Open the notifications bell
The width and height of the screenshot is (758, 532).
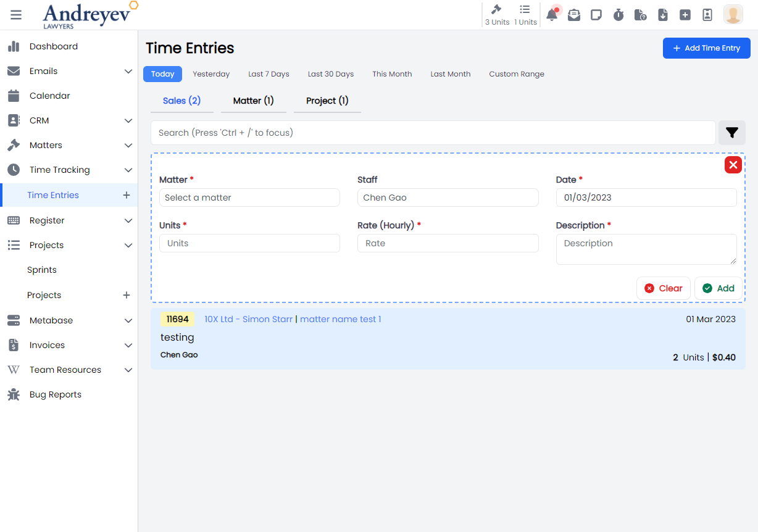click(x=552, y=15)
